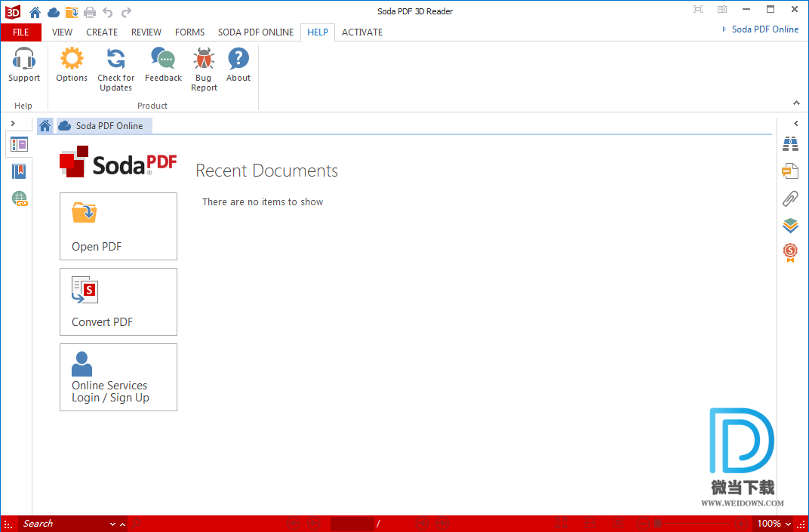The width and height of the screenshot is (809, 532).
Task: Switch to SODA PDF ONLINE ribbon tab
Action: point(255,32)
